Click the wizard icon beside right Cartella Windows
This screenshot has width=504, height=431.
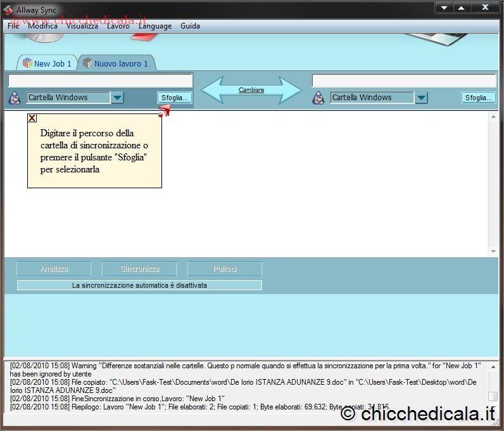tap(318, 98)
